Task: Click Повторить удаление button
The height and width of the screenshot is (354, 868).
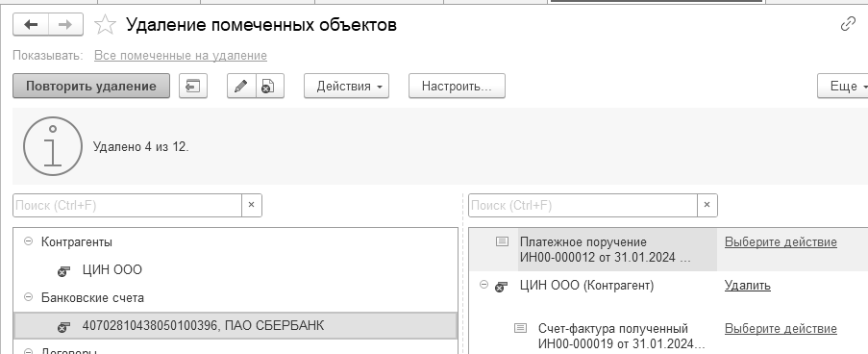Action: (x=91, y=86)
